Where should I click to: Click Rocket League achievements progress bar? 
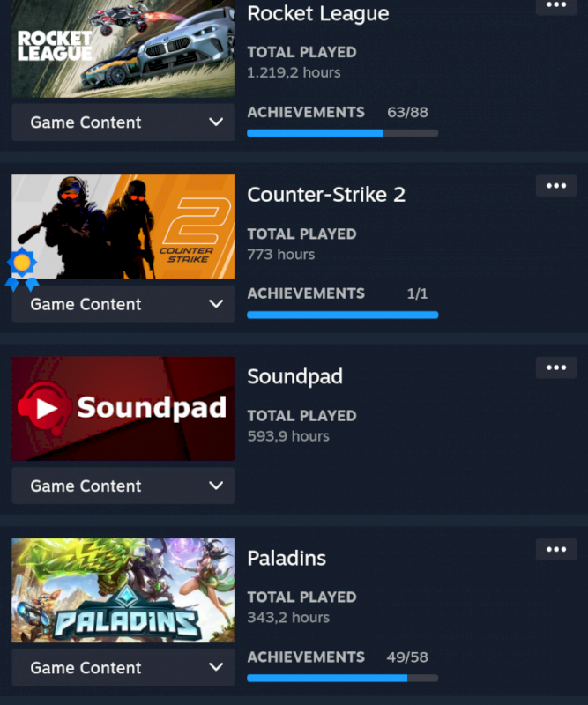pos(342,133)
